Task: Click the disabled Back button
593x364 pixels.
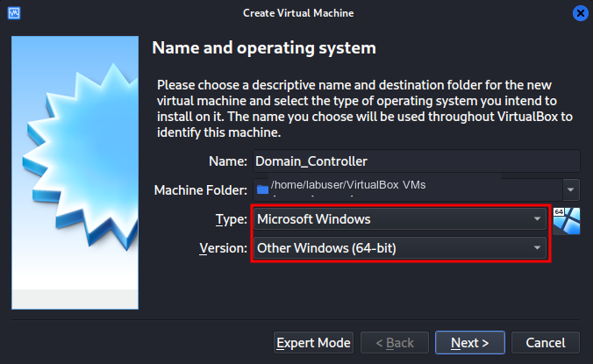Action: pos(395,343)
